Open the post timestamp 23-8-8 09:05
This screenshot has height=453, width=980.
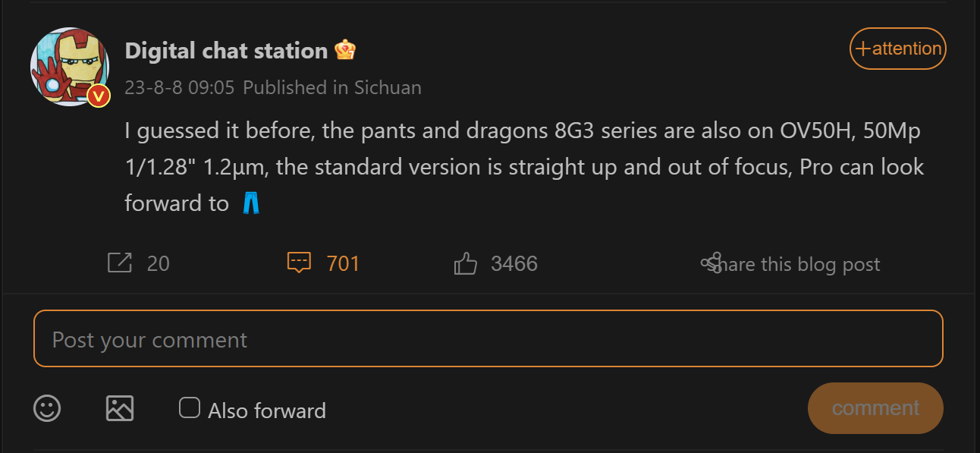click(180, 87)
